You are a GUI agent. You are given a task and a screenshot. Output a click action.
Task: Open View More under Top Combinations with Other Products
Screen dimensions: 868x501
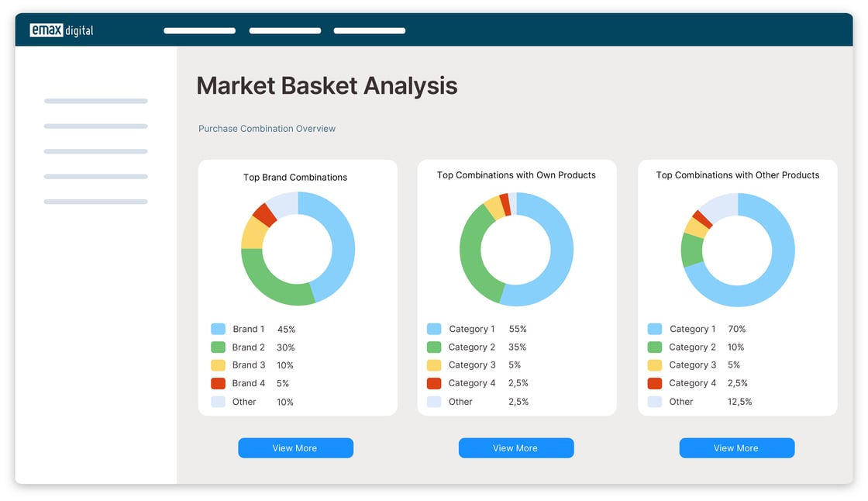(x=737, y=447)
